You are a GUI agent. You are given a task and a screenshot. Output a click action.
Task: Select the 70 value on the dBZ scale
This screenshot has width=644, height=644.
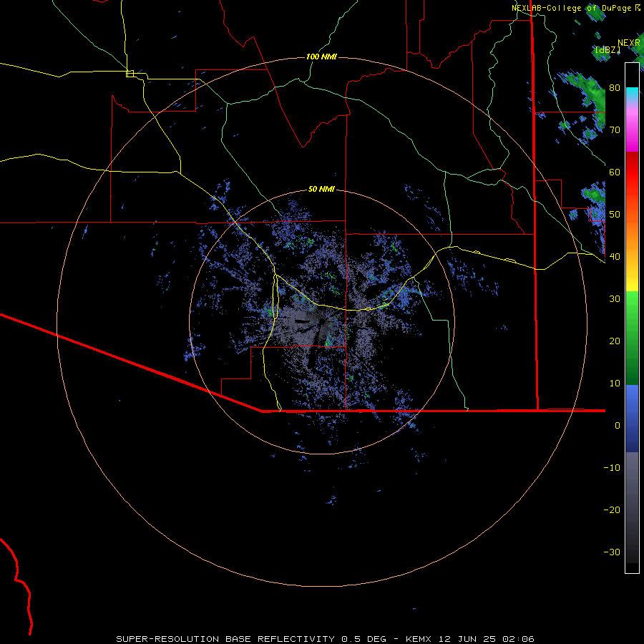615,130
